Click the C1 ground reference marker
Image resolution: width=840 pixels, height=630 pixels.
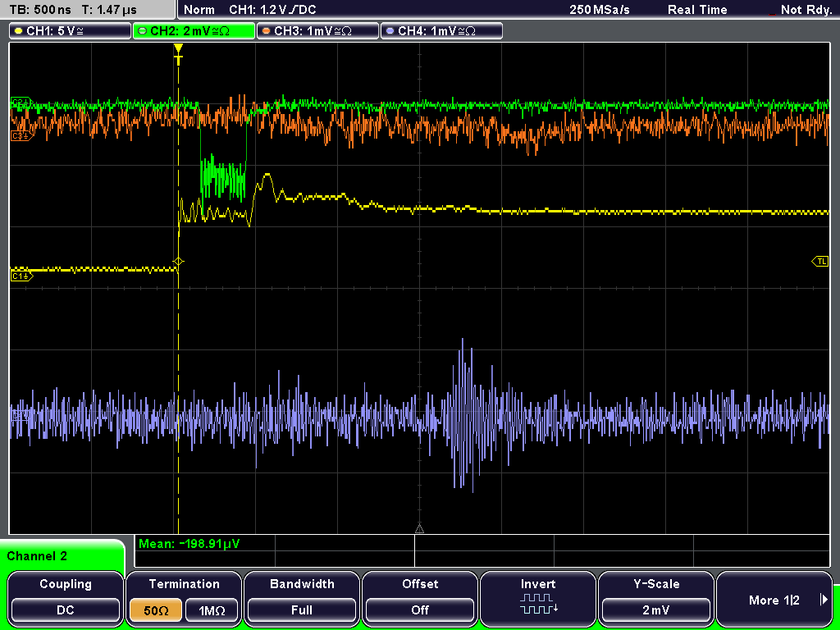[22, 276]
